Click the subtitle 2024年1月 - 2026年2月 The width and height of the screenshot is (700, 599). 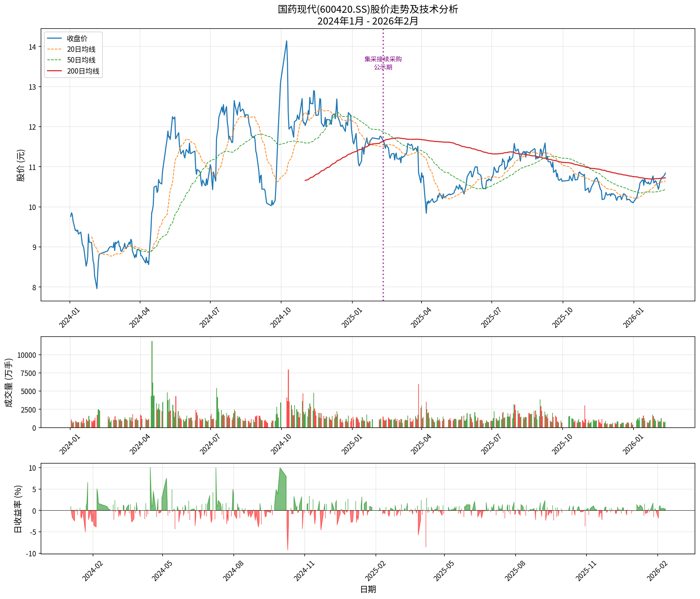[367, 21]
